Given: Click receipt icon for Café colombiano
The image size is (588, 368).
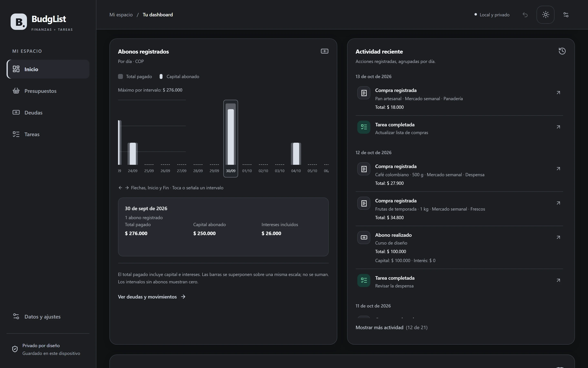Looking at the screenshot, I should pyautogui.click(x=364, y=169).
